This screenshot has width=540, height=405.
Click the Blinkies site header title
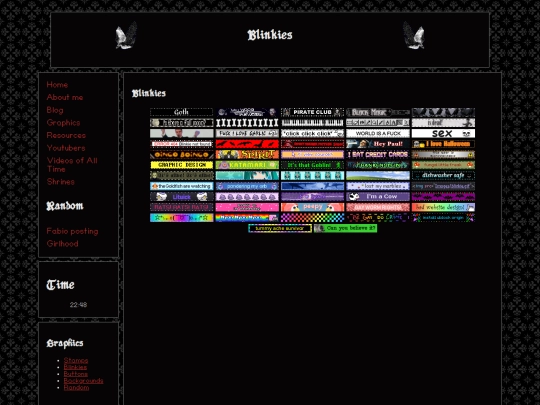click(x=270, y=35)
